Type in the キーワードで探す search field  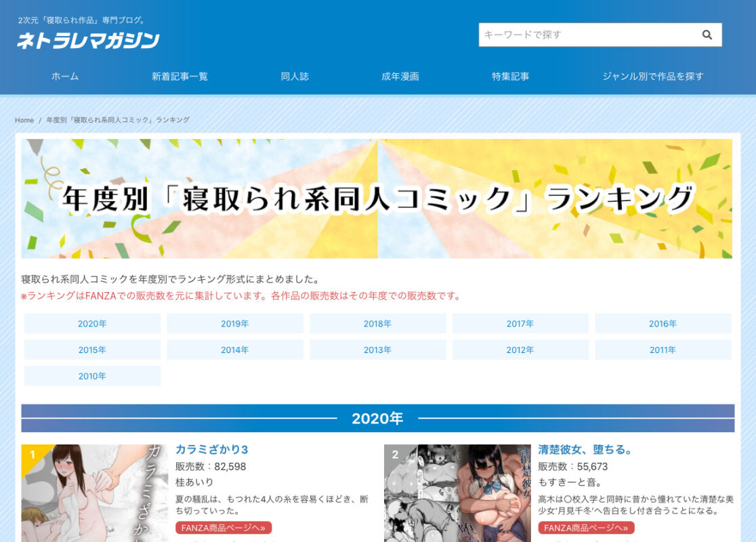[586, 35]
